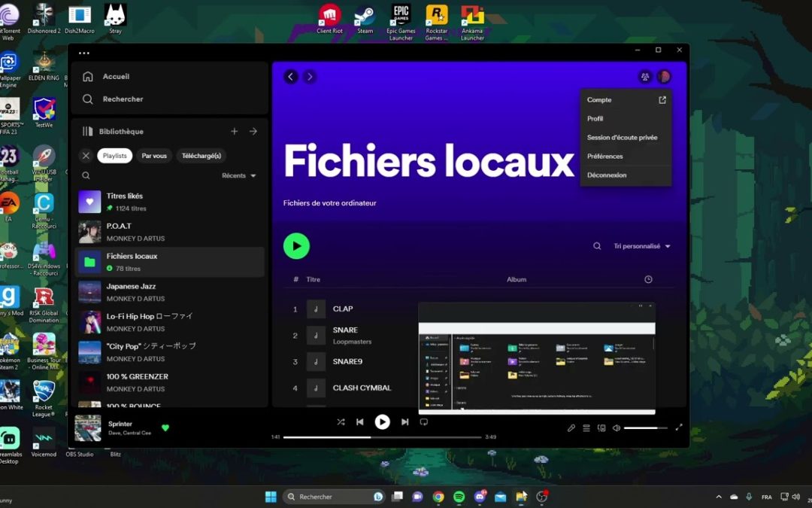Screen dimensions: 812x508
Task: Open the three-dot app menu
Action: [x=84, y=53]
